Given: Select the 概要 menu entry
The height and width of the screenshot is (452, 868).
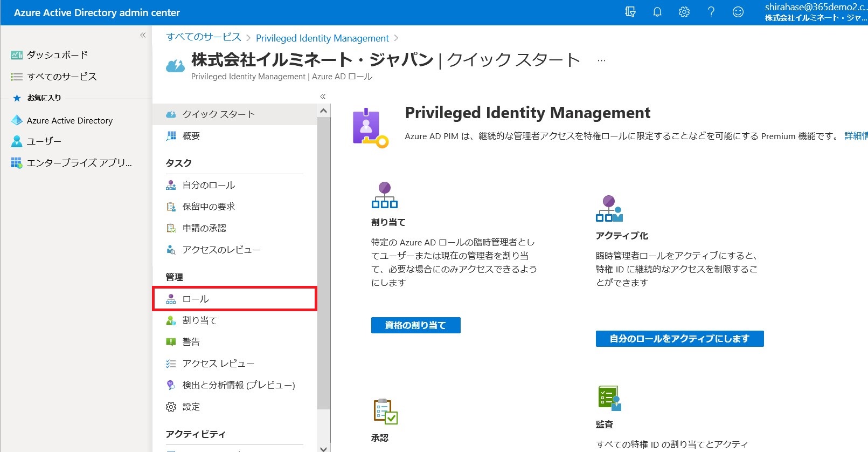Looking at the screenshot, I should (x=234, y=136).
